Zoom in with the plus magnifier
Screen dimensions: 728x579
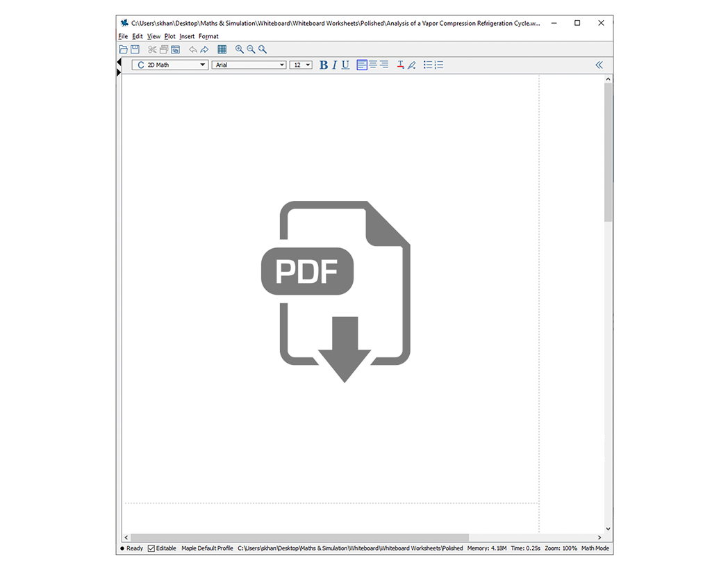pyautogui.click(x=240, y=49)
